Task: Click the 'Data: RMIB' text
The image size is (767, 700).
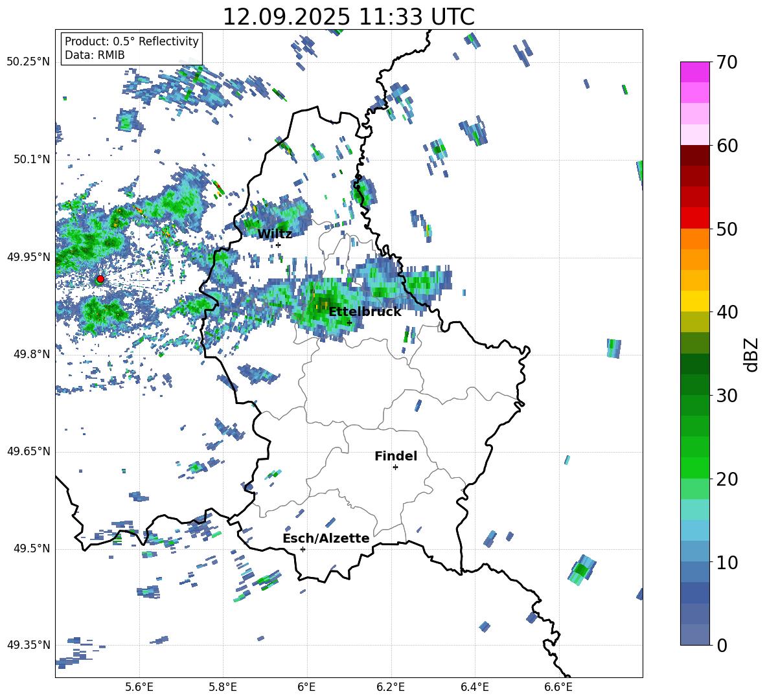Action: (95, 55)
